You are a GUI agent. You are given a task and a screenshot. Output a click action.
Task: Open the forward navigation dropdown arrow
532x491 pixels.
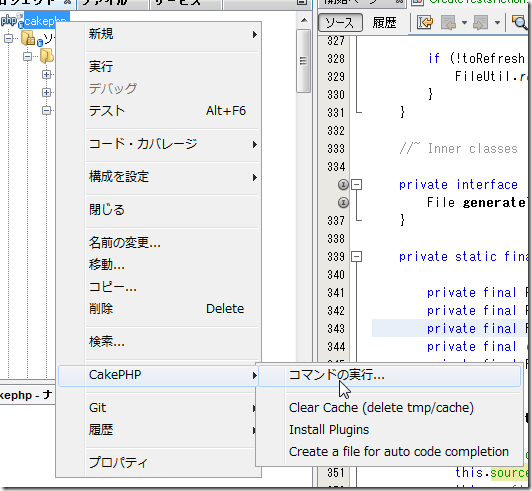497,23
